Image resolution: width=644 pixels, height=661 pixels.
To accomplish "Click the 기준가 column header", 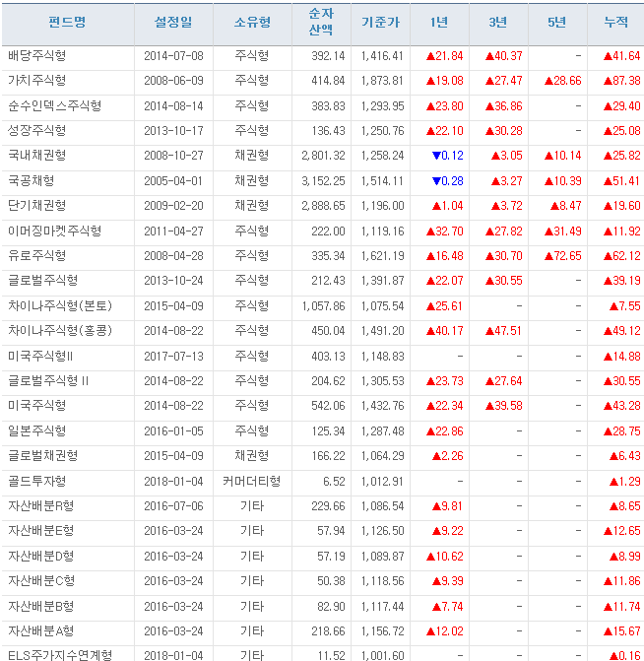I will pyautogui.click(x=380, y=23).
